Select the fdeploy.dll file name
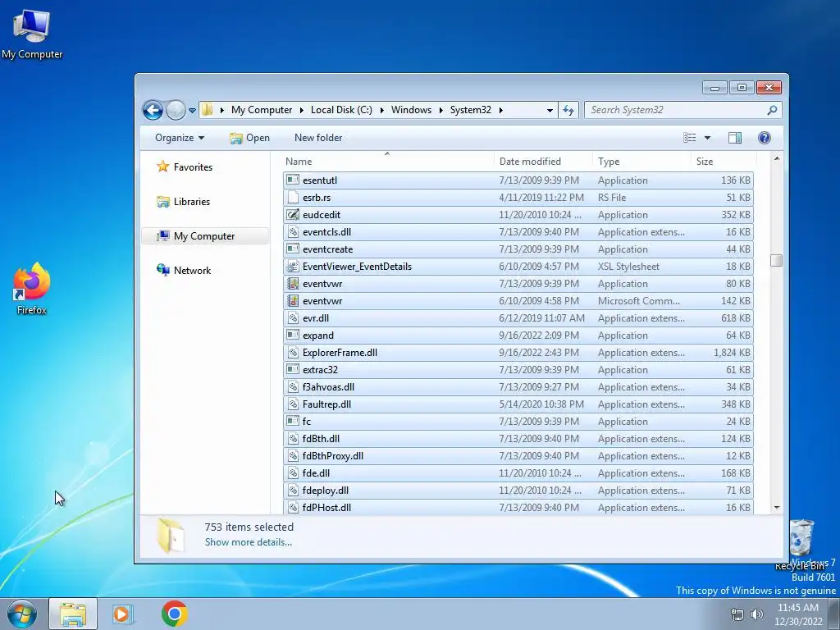This screenshot has height=630, width=840. pyautogui.click(x=325, y=491)
